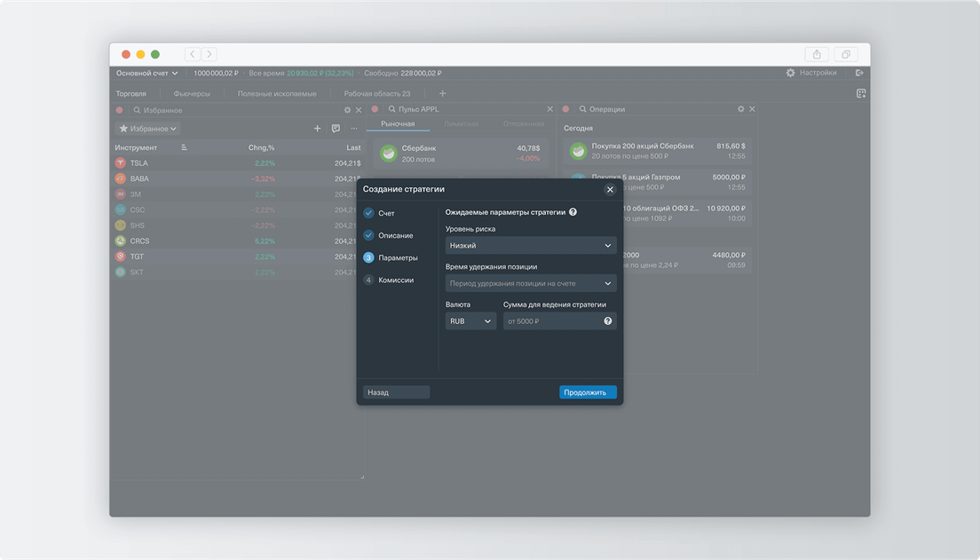Open the 'Валюта' RUB currency dropdown
The width and height of the screenshot is (980, 560).
click(x=470, y=321)
